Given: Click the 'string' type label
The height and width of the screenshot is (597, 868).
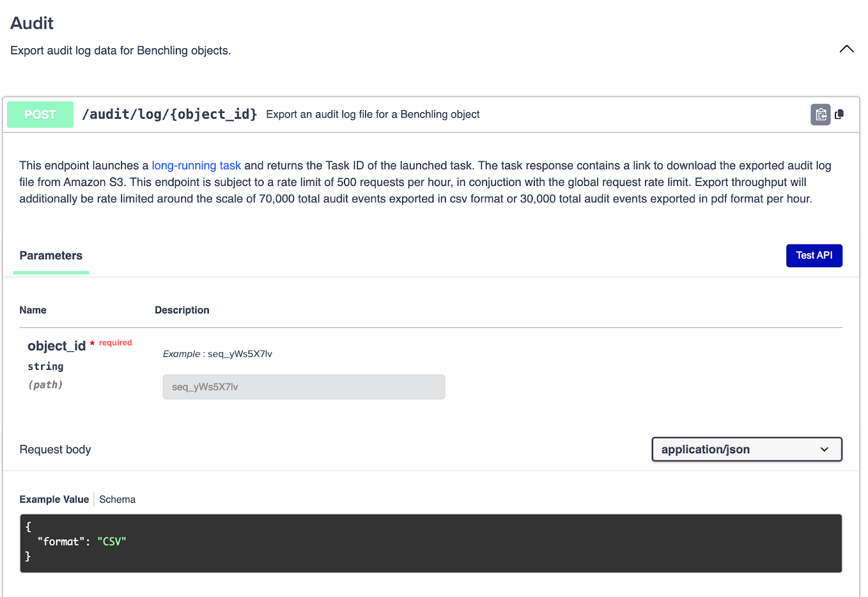Looking at the screenshot, I should point(46,367).
